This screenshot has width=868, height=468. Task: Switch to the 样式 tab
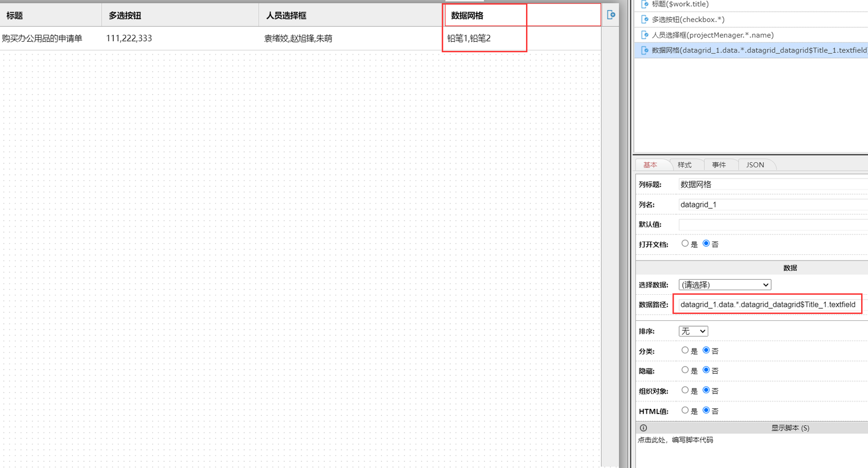click(685, 165)
